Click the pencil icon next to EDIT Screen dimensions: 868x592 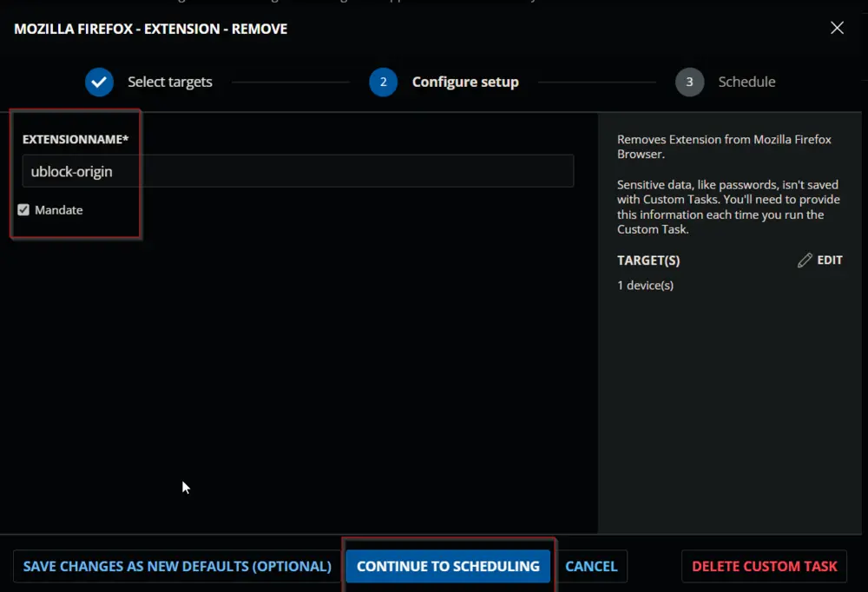click(x=805, y=260)
